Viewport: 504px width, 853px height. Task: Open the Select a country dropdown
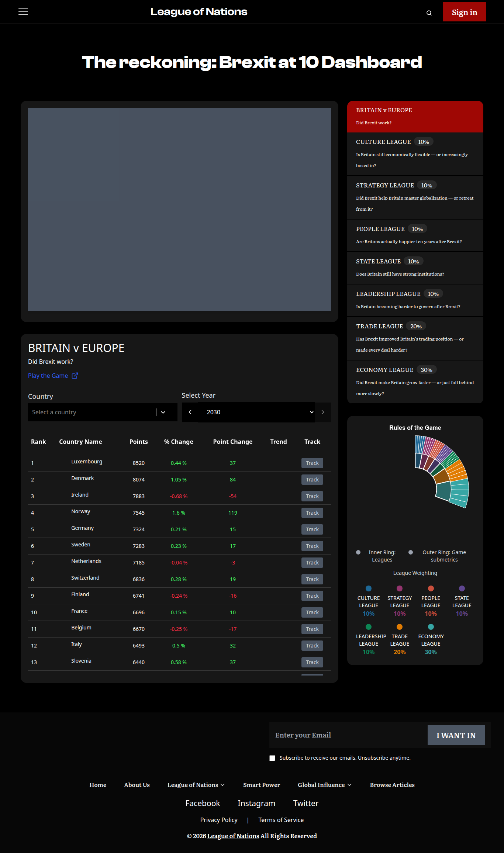tap(103, 412)
